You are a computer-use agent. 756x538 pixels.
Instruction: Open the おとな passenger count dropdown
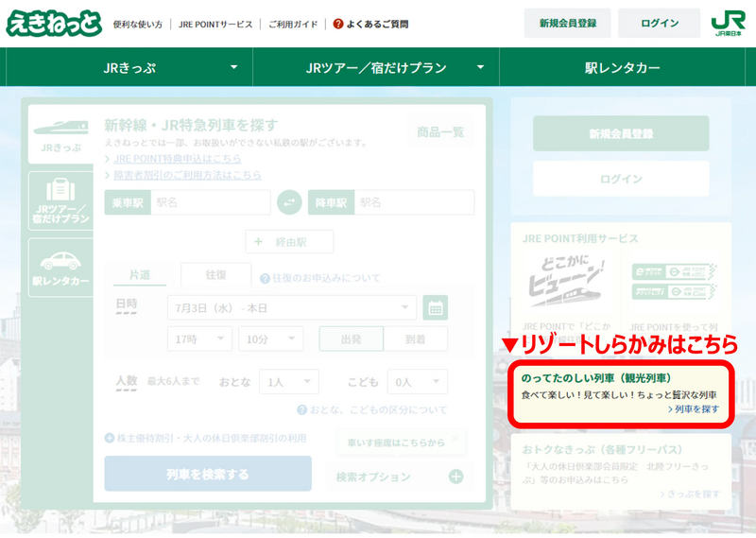pos(290,382)
